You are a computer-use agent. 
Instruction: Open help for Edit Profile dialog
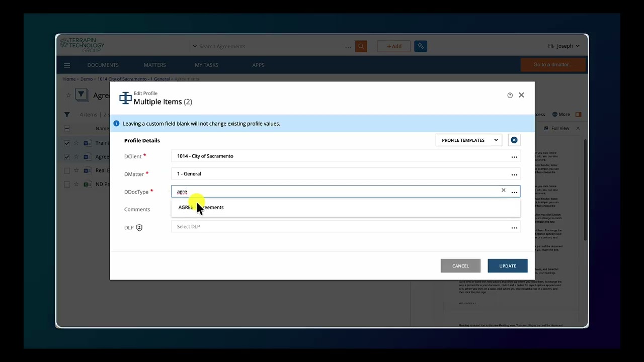point(510,95)
